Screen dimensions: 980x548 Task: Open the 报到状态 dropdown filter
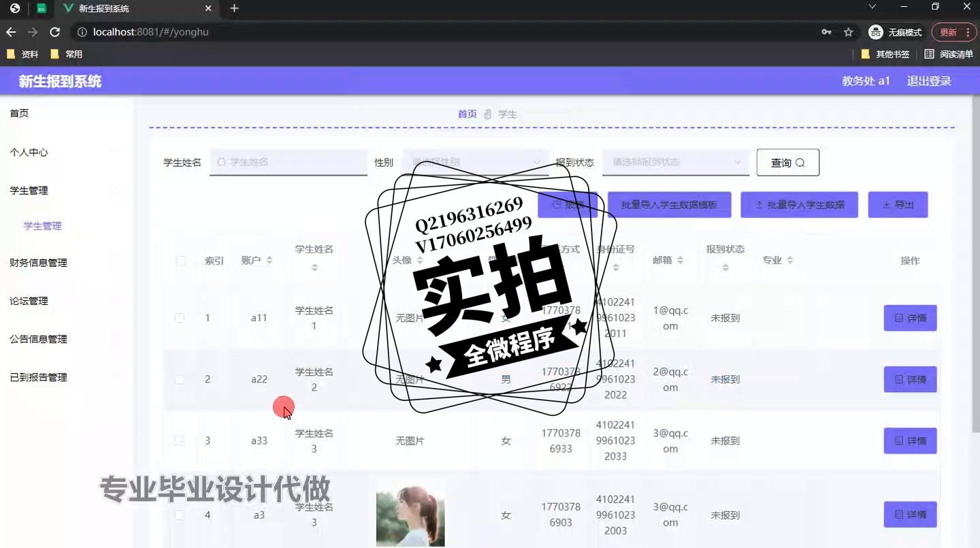676,162
